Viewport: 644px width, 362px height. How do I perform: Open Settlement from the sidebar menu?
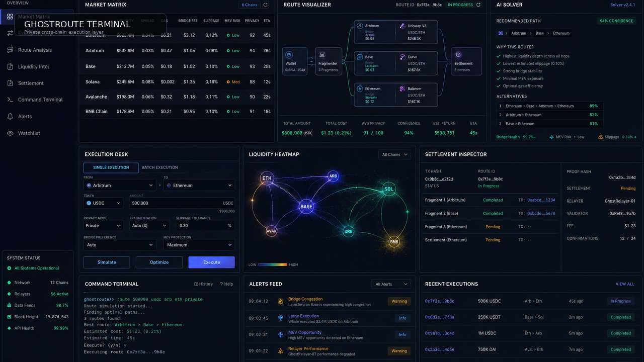pyautogui.click(x=31, y=83)
